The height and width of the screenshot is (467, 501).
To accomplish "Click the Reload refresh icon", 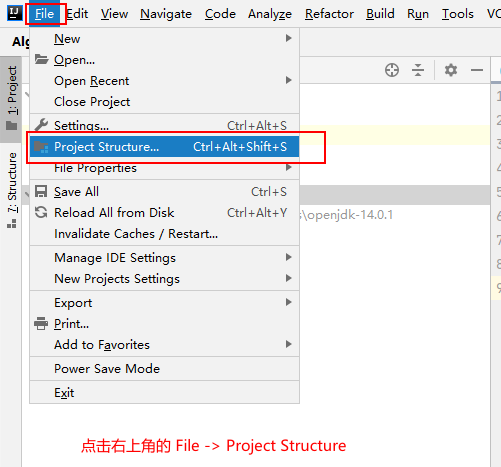I will point(41,212).
